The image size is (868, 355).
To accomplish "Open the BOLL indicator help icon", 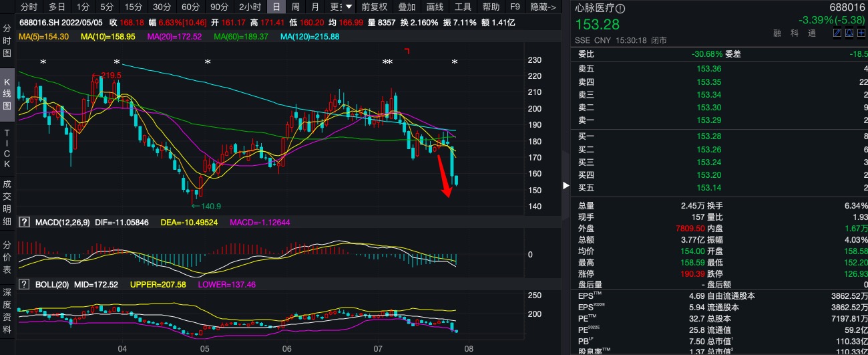I will point(25,285).
